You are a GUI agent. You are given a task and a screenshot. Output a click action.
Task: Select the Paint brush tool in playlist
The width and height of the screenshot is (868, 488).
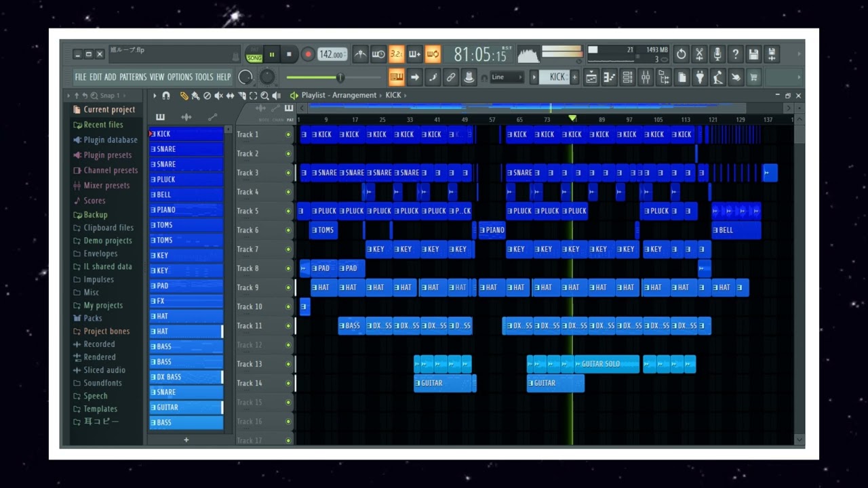pyautogui.click(x=195, y=96)
